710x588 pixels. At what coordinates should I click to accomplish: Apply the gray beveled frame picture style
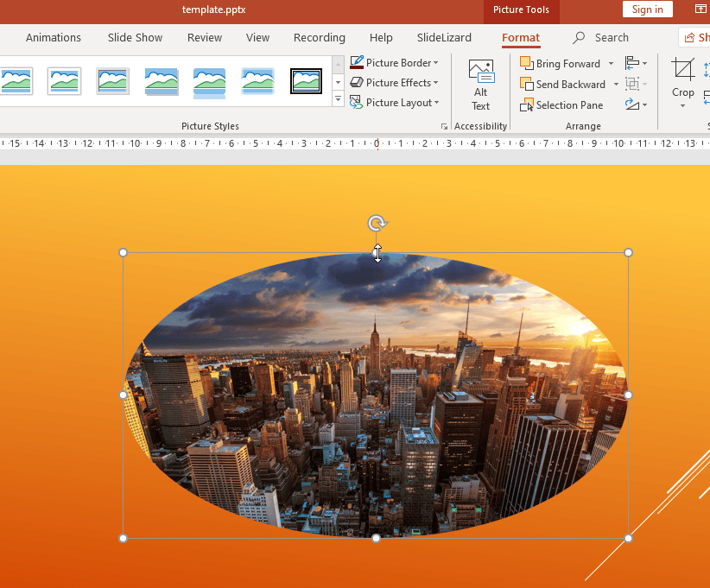[113, 81]
